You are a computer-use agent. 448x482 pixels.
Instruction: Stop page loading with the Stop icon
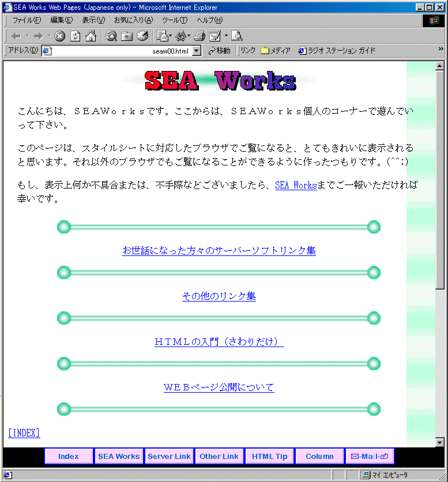point(59,36)
